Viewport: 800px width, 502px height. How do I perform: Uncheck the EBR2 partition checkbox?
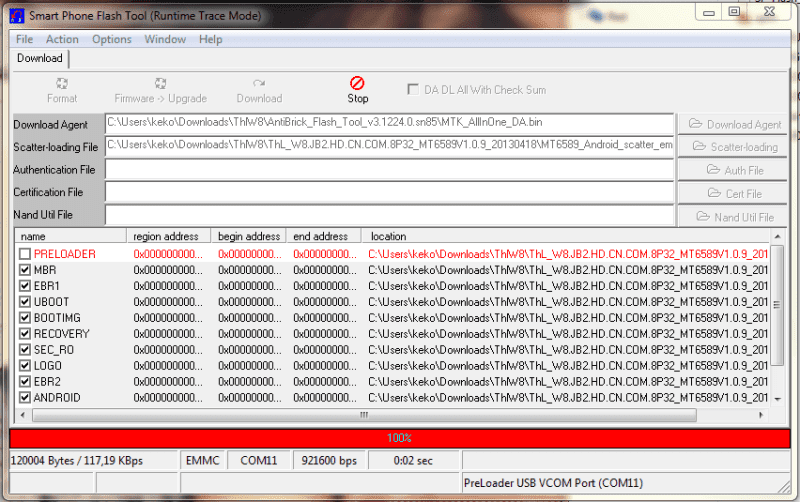[x=24, y=381]
